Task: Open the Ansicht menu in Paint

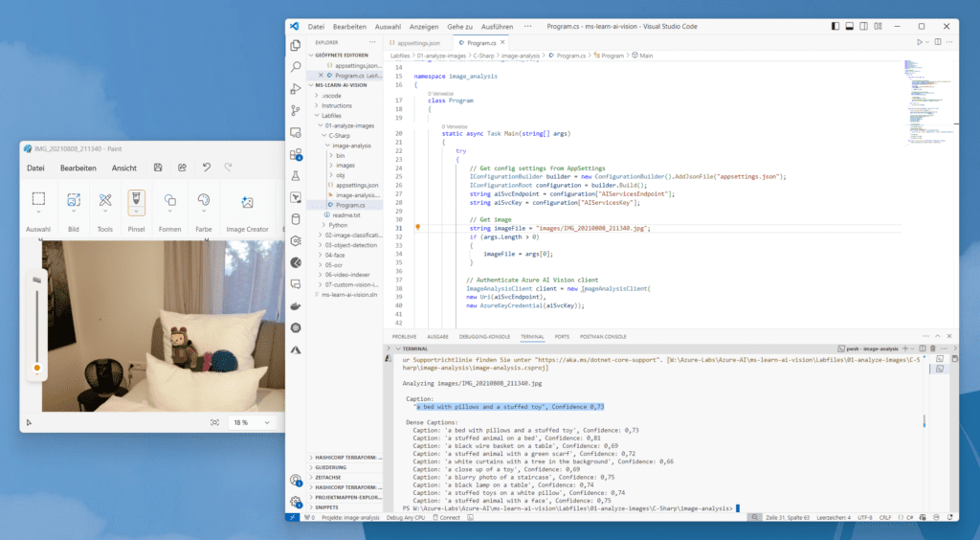Action: tap(124, 169)
